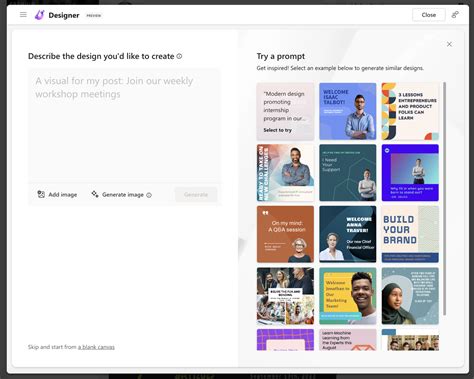The image size is (474, 379).
Task: Open the blank canvas link
Action: (96, 347)
